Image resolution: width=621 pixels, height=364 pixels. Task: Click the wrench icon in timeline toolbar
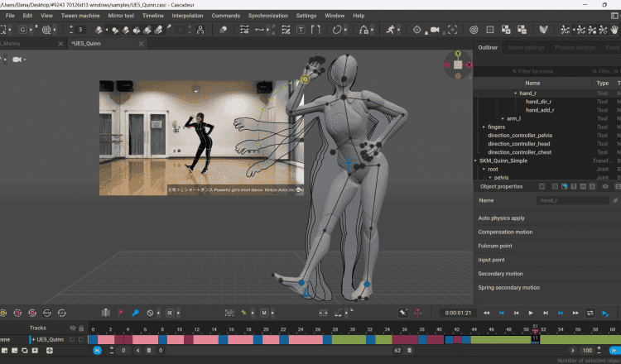[135, 313]
